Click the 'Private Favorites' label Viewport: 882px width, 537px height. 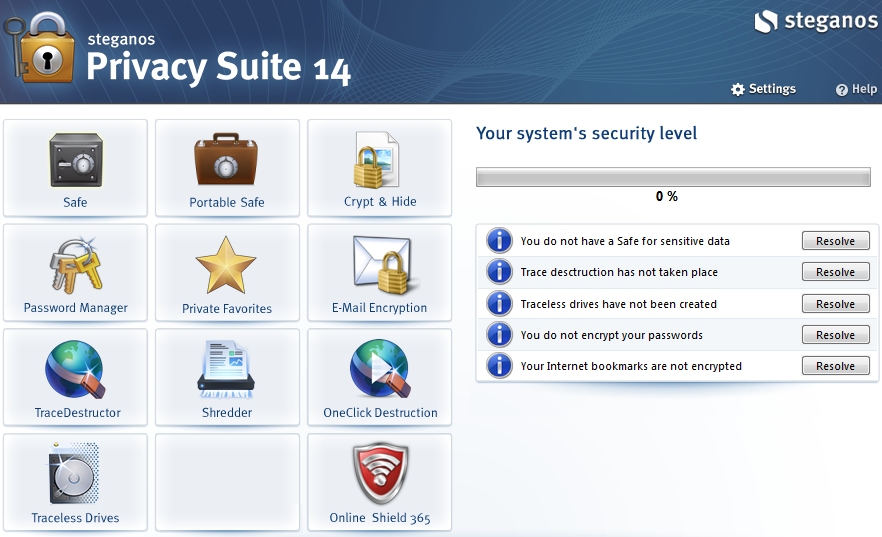tap(227, 308)
